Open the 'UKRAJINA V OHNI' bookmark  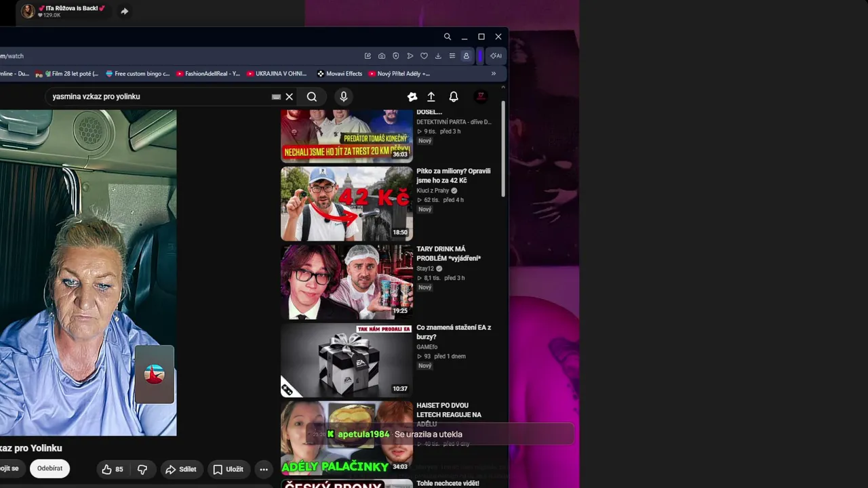click(x=277, y=74)
